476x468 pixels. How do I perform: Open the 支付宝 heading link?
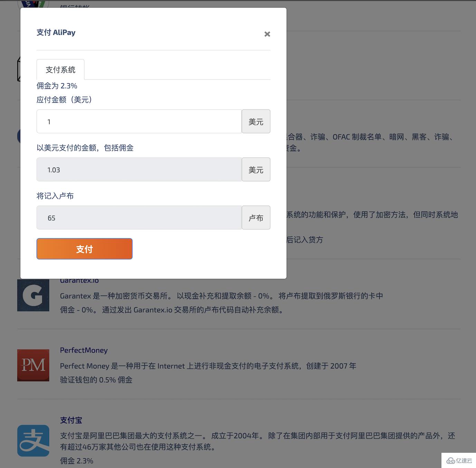[71, 420]
